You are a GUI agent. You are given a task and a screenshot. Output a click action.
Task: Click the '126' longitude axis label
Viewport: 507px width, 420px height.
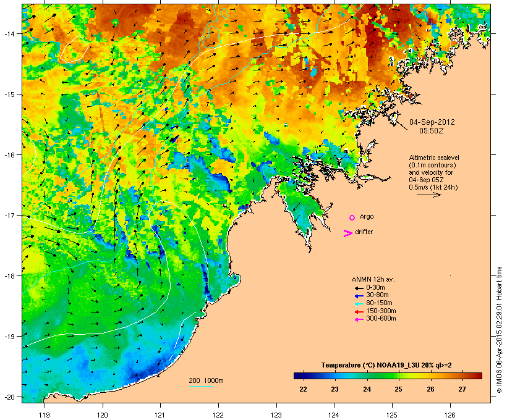[450, 415]
